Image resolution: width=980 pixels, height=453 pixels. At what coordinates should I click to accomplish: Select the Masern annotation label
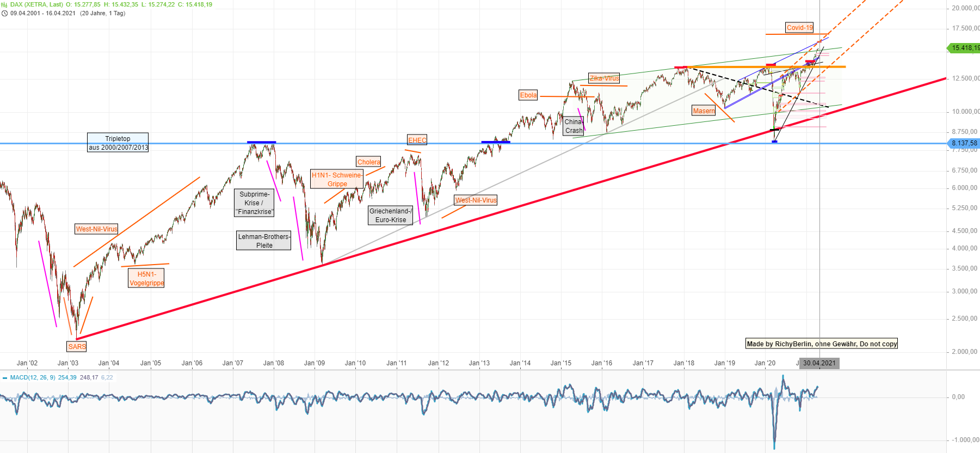(704, 111)
